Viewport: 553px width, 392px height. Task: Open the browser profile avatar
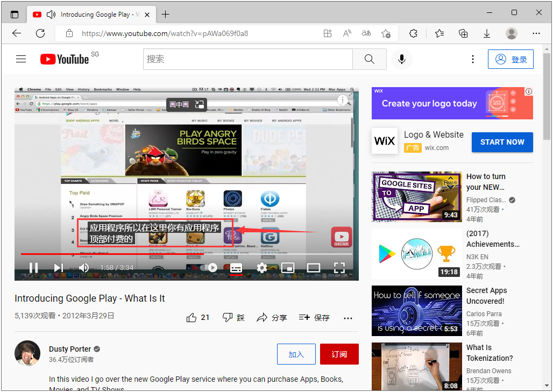pyautogui.click(x=512, y=33)
